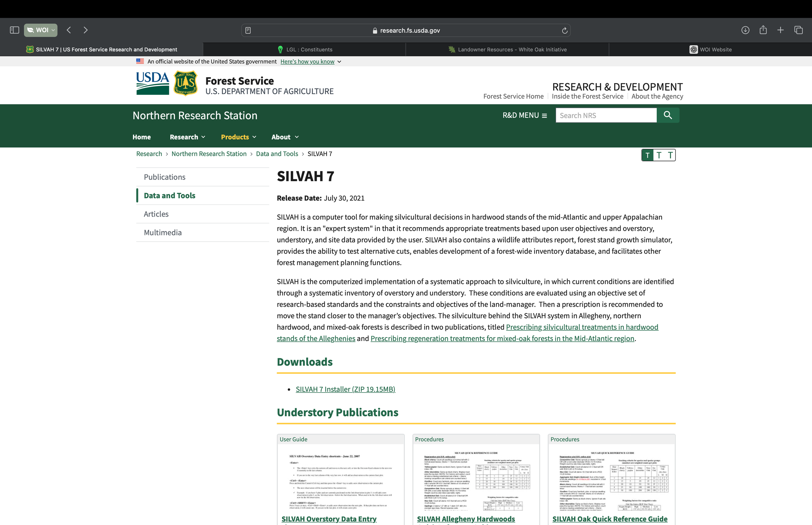The width and height of the screenshot is (812, 525).
Task: Download SILVAH 7 Installer ZIP link
Action: pyautogui.click(x=345, y=389)
